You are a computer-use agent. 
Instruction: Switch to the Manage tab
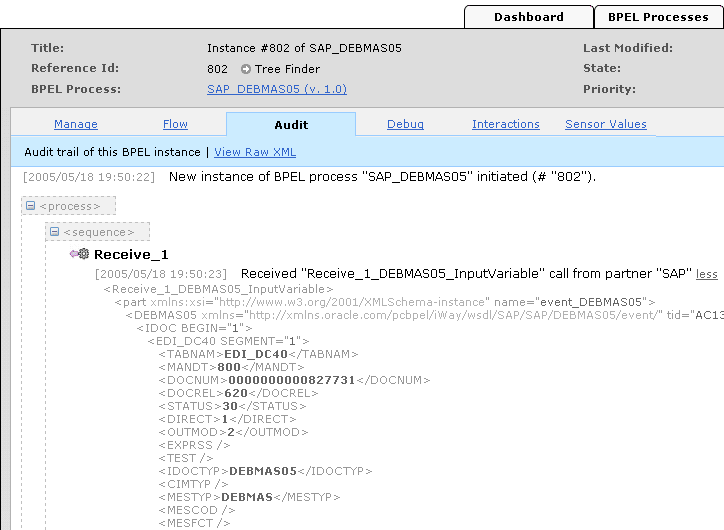click(76, 124)
